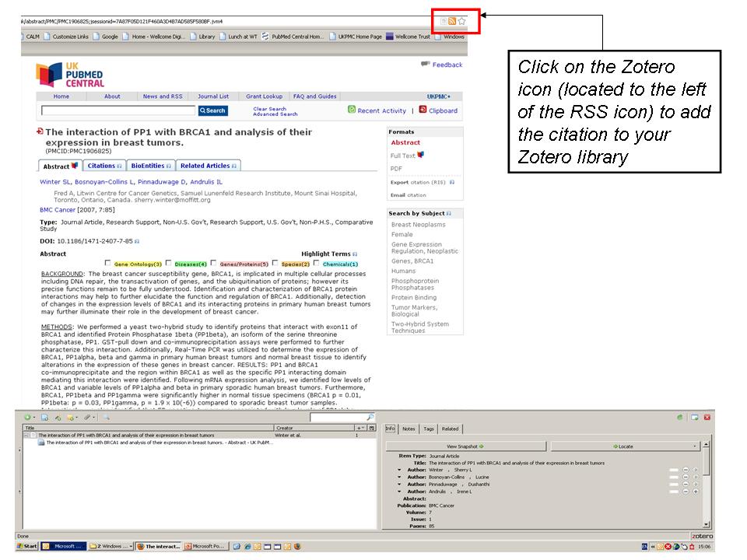Bookmark page with the star icon

461,21
